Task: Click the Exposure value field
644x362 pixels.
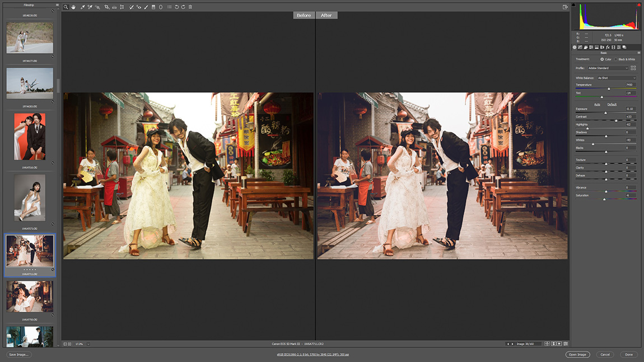Action: coord(630,109)
